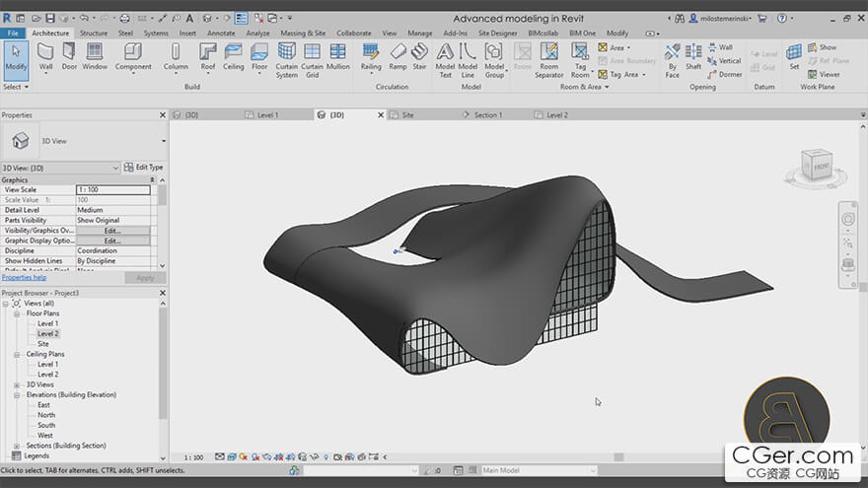Open the Main Model design options dropdown
Screen dimensions: 868x488
[539, 470]
